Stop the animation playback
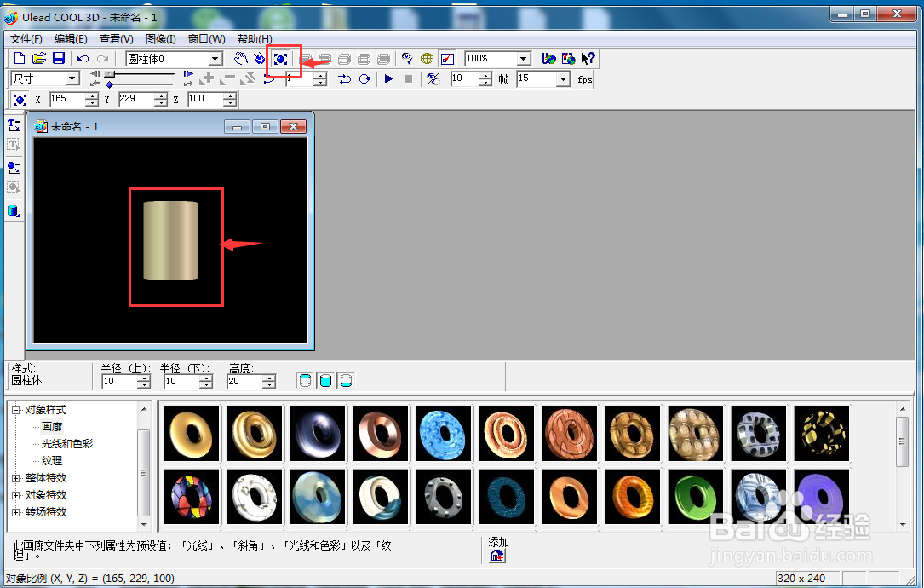Screen dimensions: 924x588 409,78
